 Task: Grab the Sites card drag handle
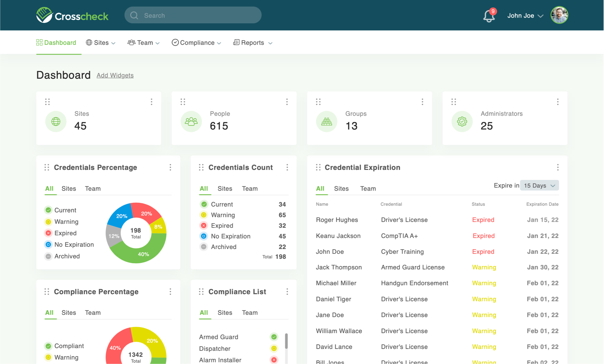pyautogui.click(x=47, y=102)
